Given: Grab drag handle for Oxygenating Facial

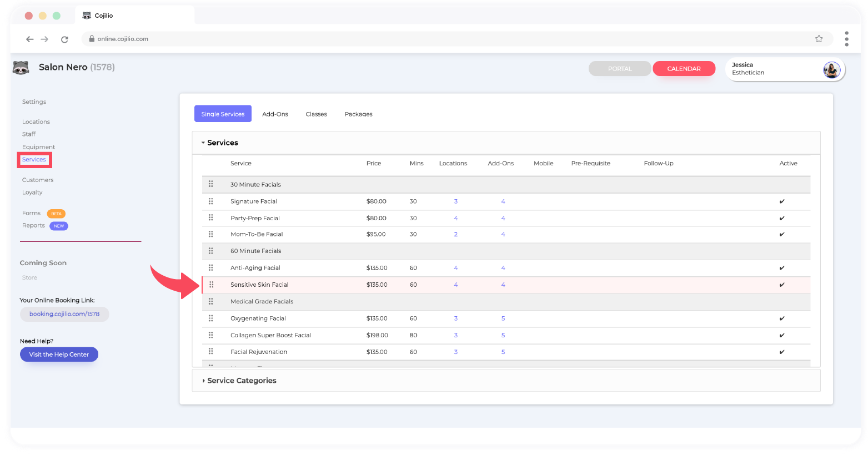Looking at the screenshot, I should (211, 318).
